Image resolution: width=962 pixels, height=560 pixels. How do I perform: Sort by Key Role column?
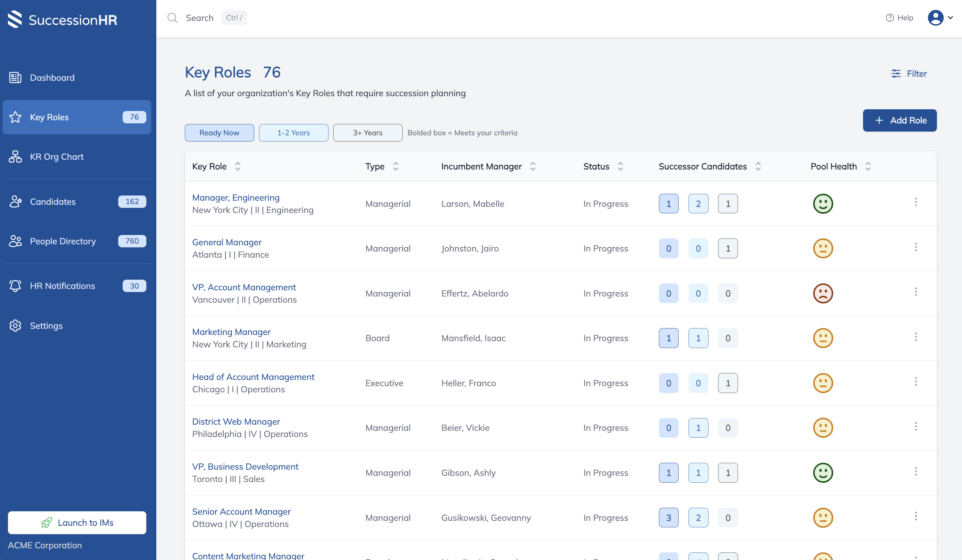pyautogui.click(x=237, y=166)
